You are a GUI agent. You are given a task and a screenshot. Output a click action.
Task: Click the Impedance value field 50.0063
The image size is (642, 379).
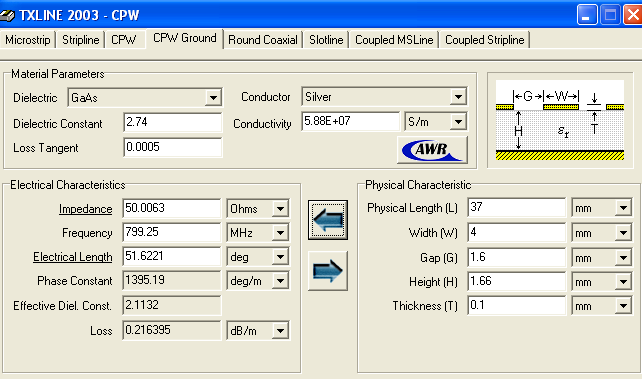point(172,208)
